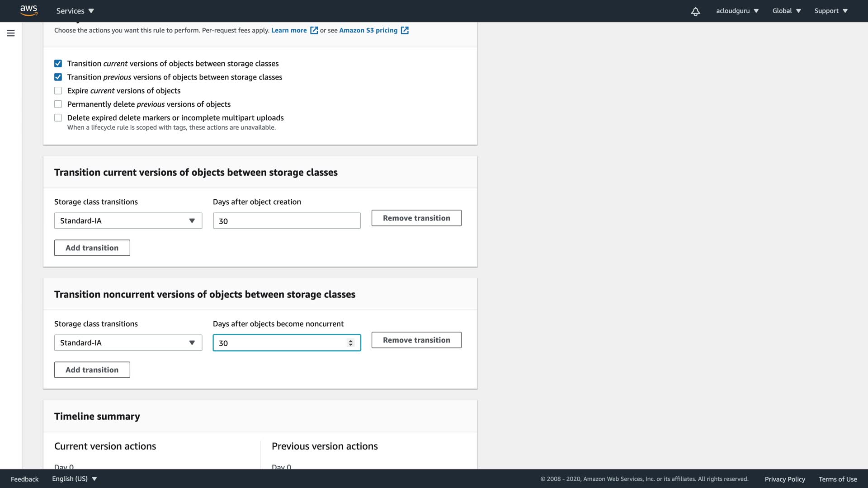Viewport: 868px width, 488px height.
Task: Open the Global region menu
Action: 786,11
